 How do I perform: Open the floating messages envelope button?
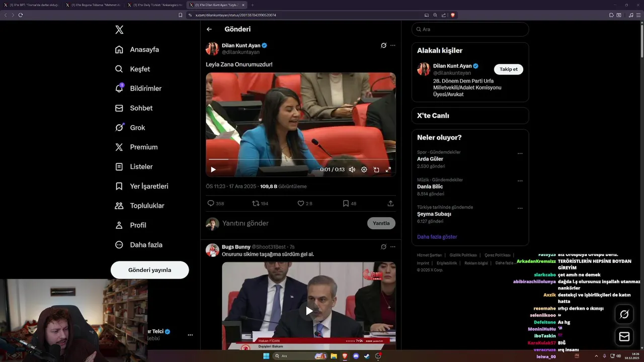coord(624,337)
